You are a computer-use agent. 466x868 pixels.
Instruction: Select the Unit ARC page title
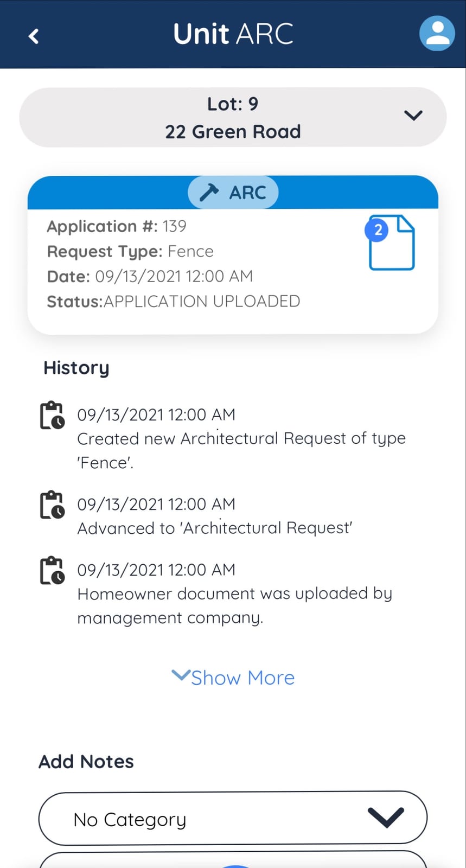point(233,34)
